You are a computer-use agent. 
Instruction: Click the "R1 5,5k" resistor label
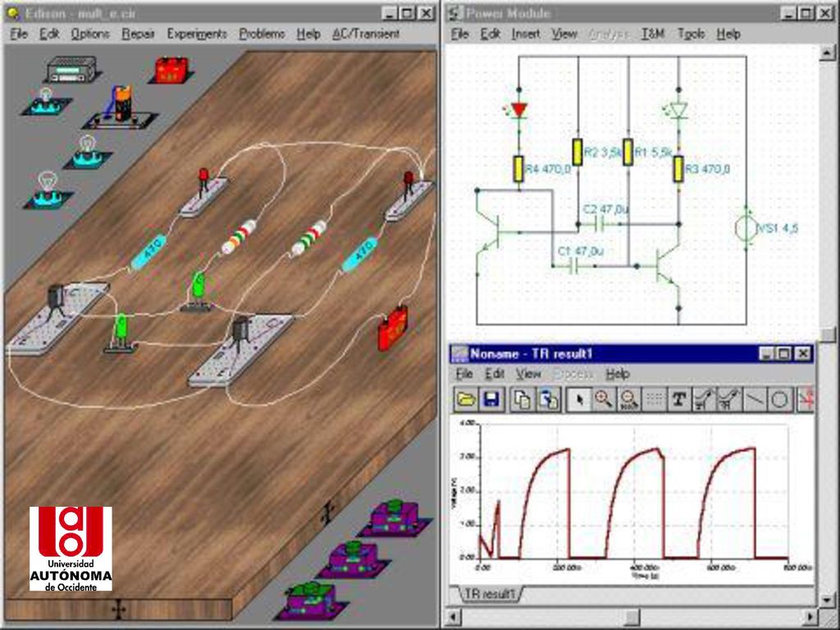653,153
